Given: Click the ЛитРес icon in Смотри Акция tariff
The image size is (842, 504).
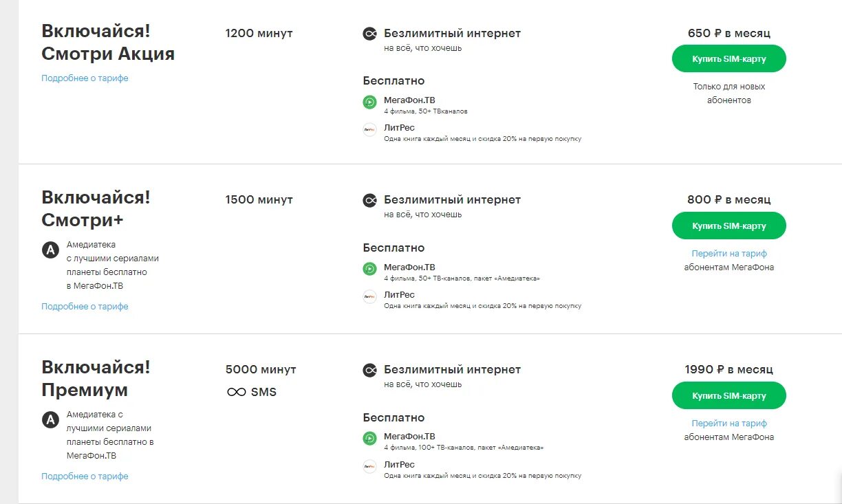Looking at the screenshot, I should pyautogui.click(x=370, y=129).
